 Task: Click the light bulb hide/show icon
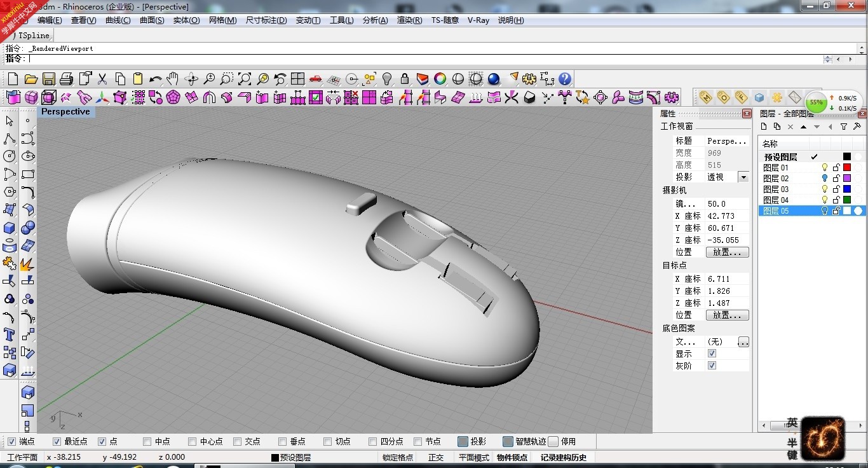point(386,79)
